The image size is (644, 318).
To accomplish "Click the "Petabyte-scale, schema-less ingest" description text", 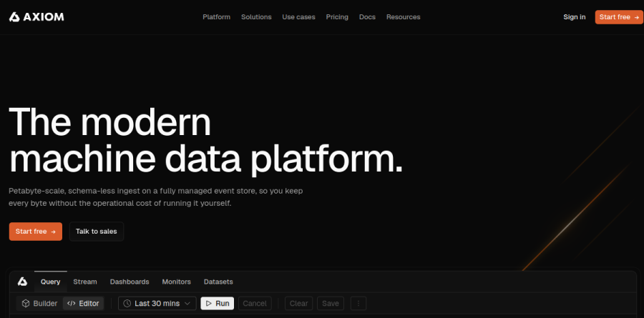I will 156,197.
